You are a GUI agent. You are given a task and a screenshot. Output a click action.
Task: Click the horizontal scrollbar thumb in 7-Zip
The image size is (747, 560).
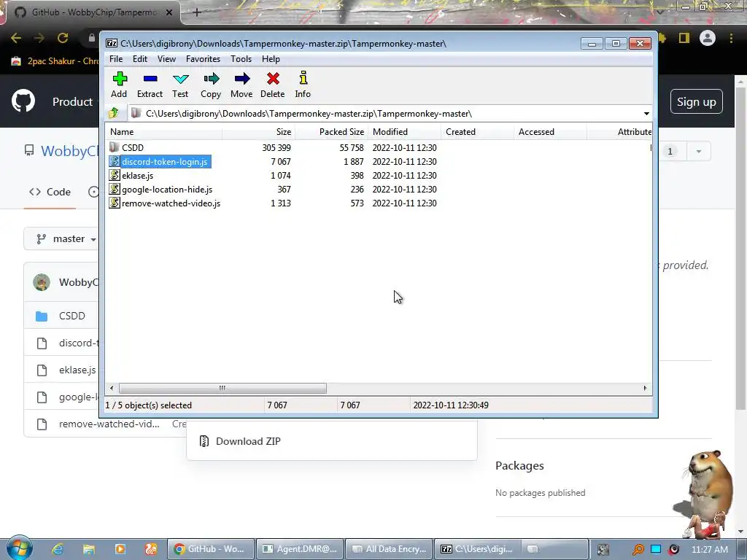point(222,388)
